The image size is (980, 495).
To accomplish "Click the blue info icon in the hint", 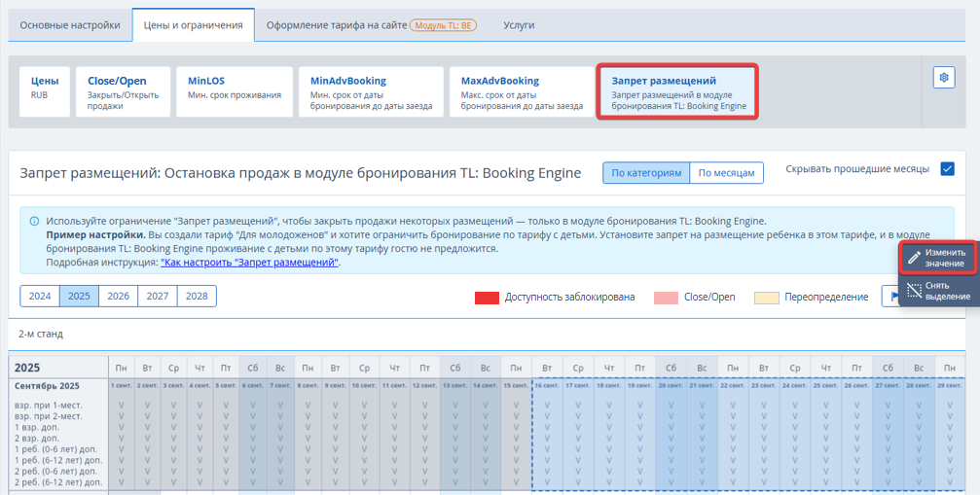I will pyautogui.click(x=34, y=221).
